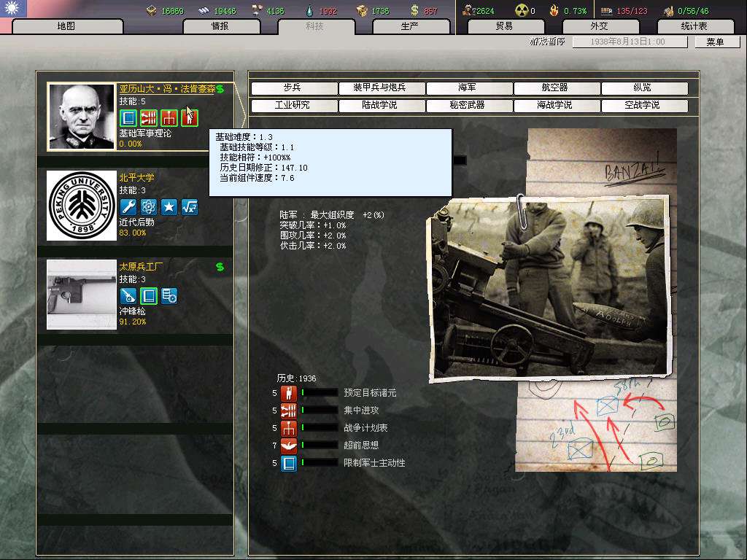This screenshot has height=560, width=747.
Task: Click the progress bar of 预定目标诸元
Action: (320, 393)
